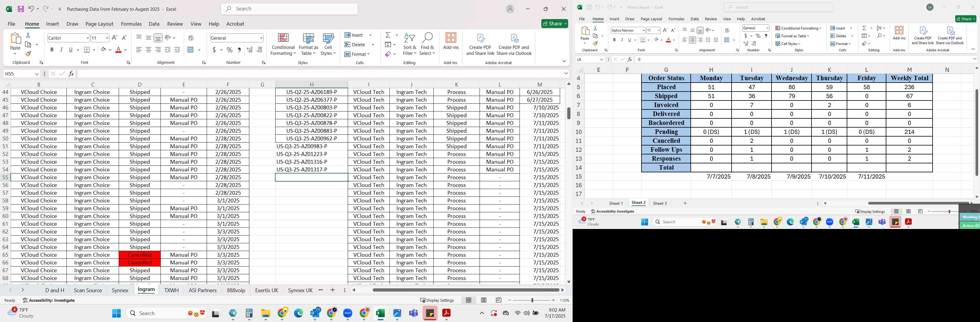980x322 pixels.
Task: Switch to ASI Partners sheet tab
Action: tap(203, 290)
